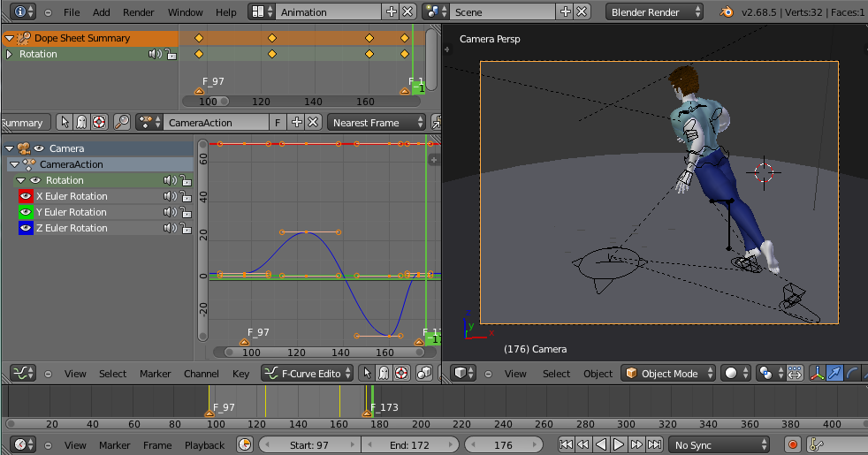Open the Object Mode dropdown

tap(667, 374)
